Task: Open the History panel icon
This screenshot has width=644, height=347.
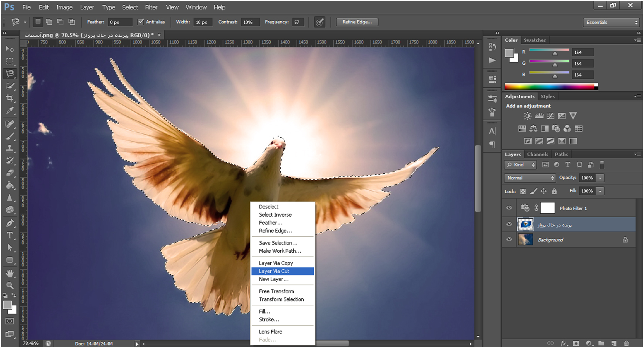Action: click(x=492, y=47)
